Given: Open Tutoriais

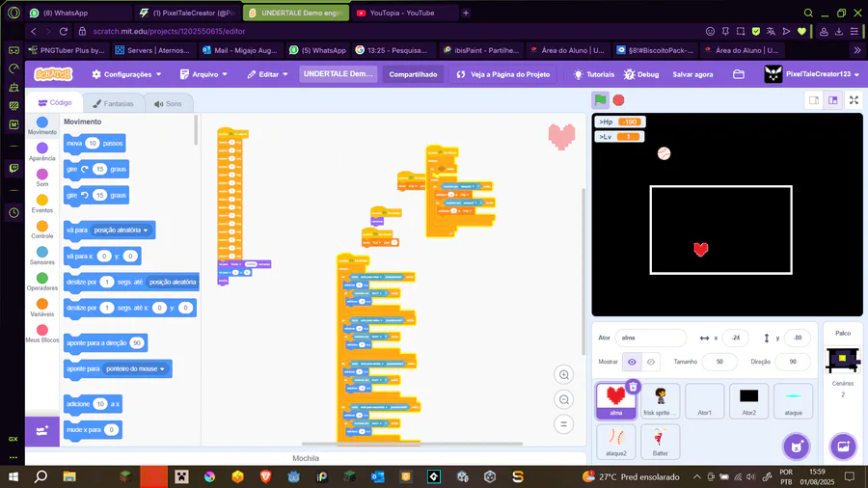Looking at the screenshot, I should click(x=594, y=74).
